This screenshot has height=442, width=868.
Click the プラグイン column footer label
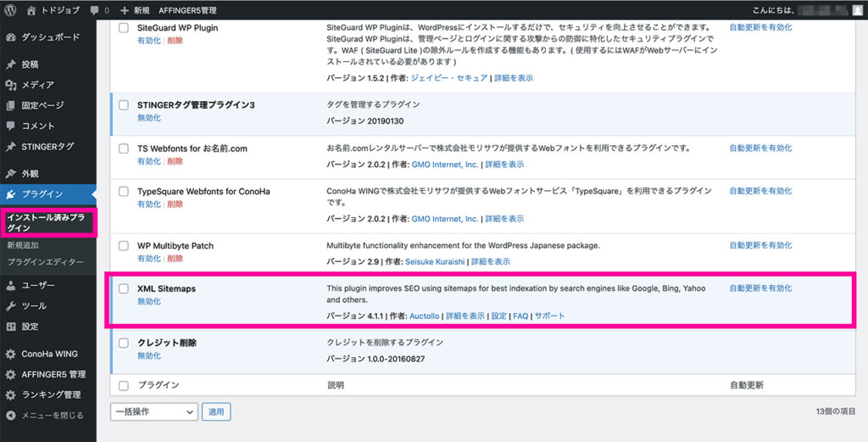pos(159,385)
